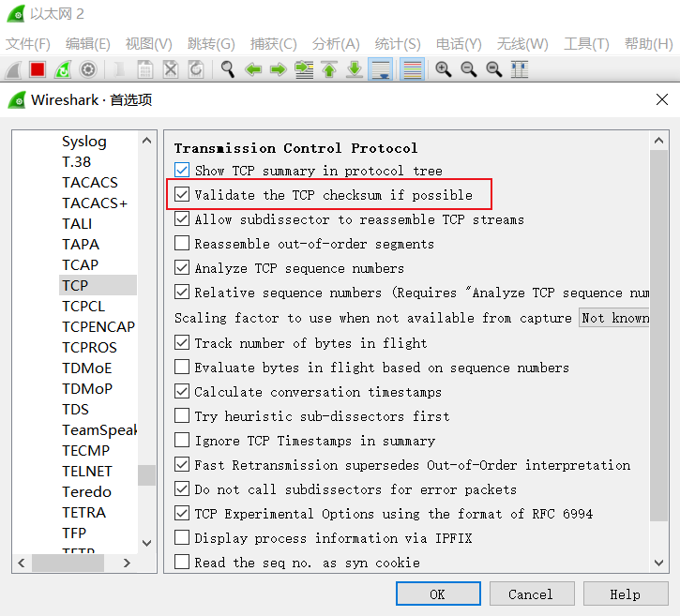This screenshot has height=616, width=680.
Task: Open capture options gear icon
Action: click(88, 69)
